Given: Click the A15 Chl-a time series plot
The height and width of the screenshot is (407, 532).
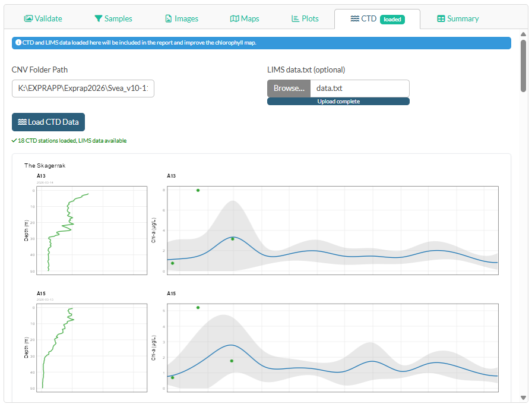Looking at the screenshot, I should coord(332,348).
